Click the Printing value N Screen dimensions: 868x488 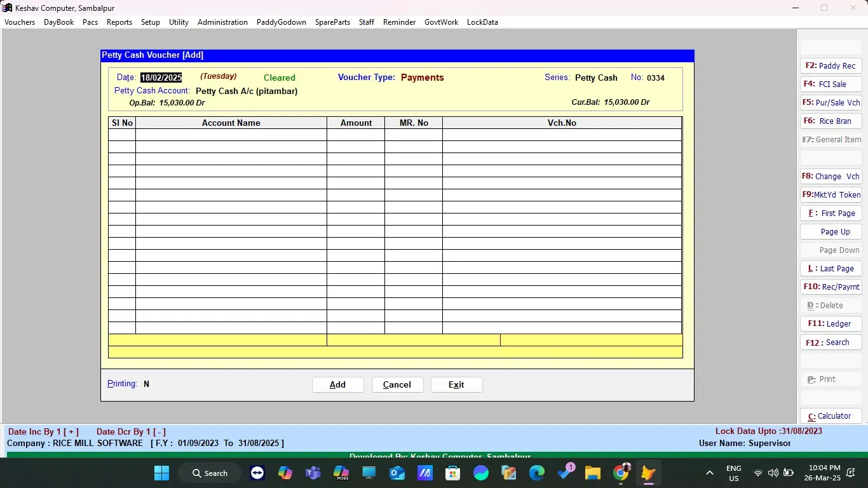tap(146, 384)
